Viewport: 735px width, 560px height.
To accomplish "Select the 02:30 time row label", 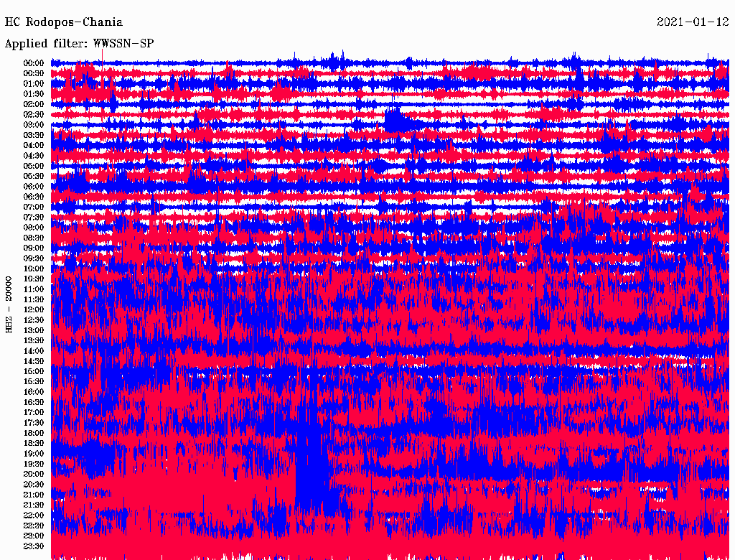I will tap(34, 115).
